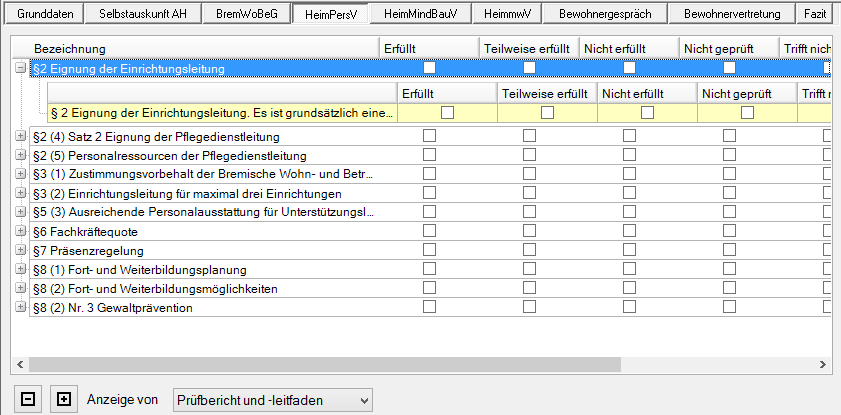This screenshot has height=415, width=841.
Task: Tick Nicht geprüft for §2 (5) Personalressourcen
Action: [x=729, y=155]
